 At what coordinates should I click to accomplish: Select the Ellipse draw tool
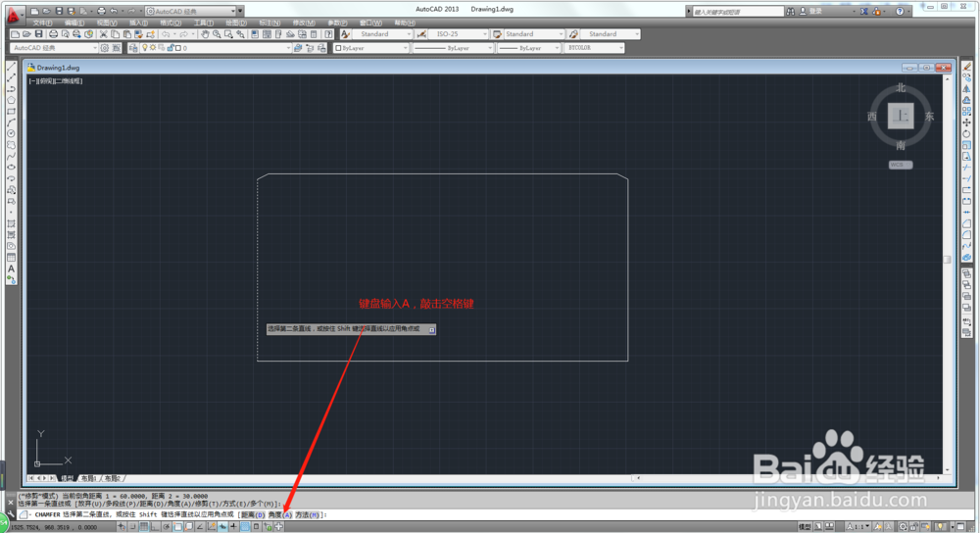11,167
